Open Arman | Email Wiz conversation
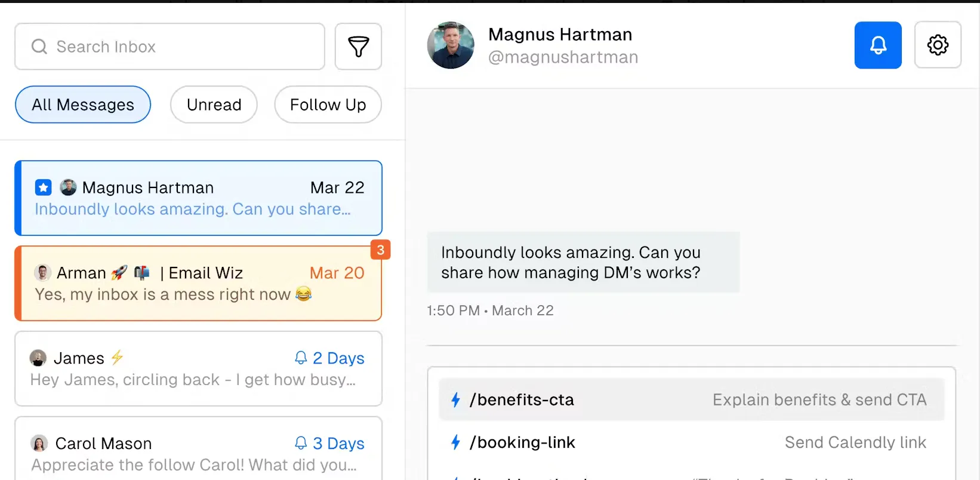 [198, 284]
